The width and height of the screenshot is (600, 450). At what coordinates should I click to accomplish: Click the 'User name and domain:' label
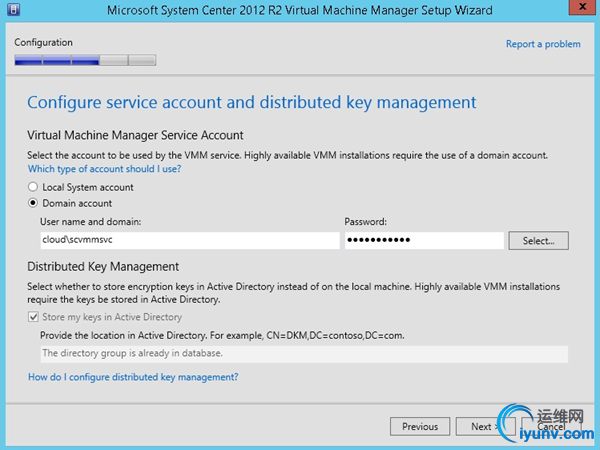click(x=91, y=222)
